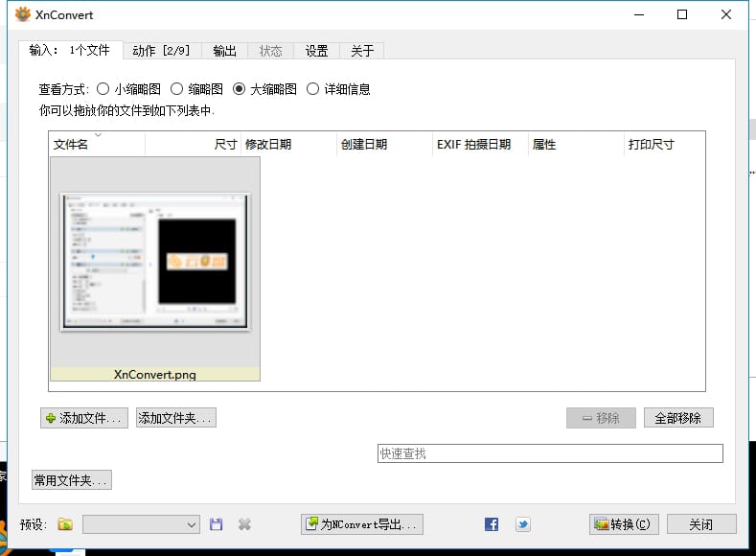Sort by 创建日期 column header
756x556 pixels.
(x=384, y=144)
